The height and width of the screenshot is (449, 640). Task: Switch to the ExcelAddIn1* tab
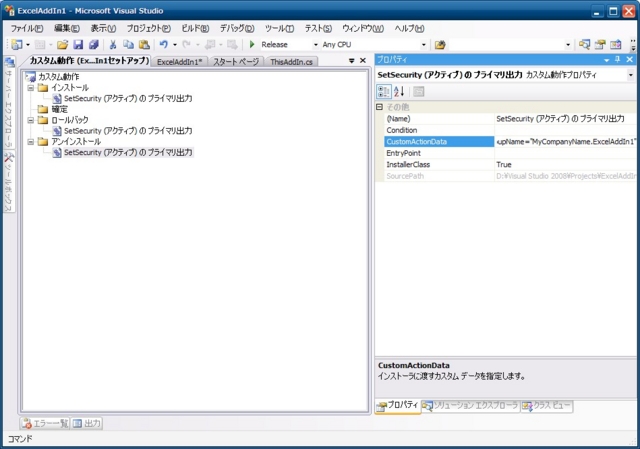(x=180, y=62)
